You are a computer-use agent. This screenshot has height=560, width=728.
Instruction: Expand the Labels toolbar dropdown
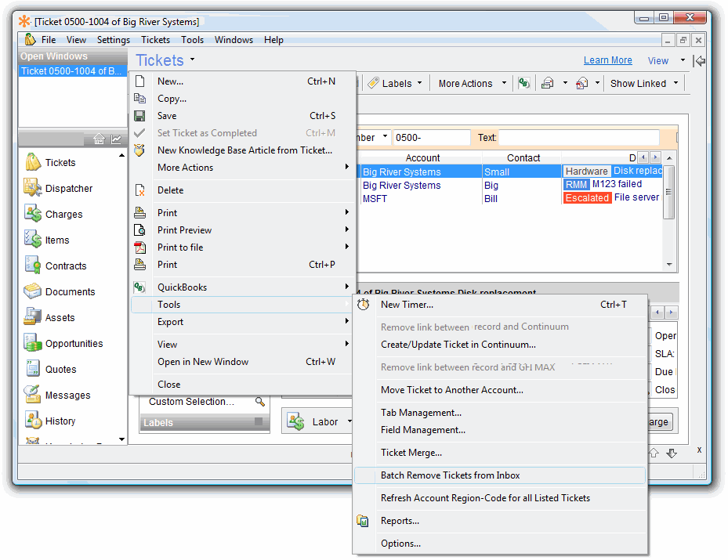pyautogui.click(x=419, y=83)
